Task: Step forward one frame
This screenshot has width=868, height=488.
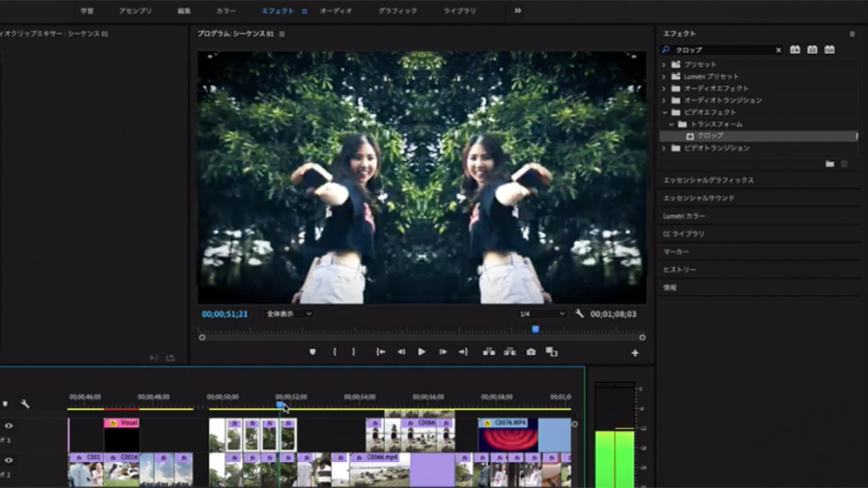Action: 443,352
